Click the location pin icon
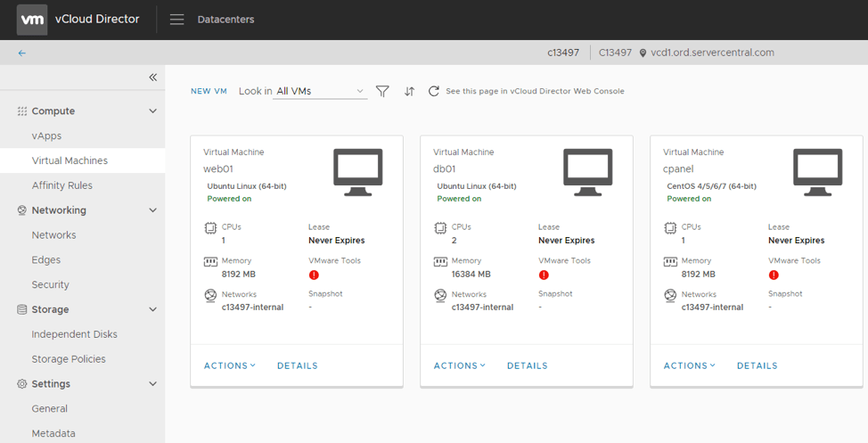This screenshot has width=868, height=443. pyautogui.click(x=643, y=53)
